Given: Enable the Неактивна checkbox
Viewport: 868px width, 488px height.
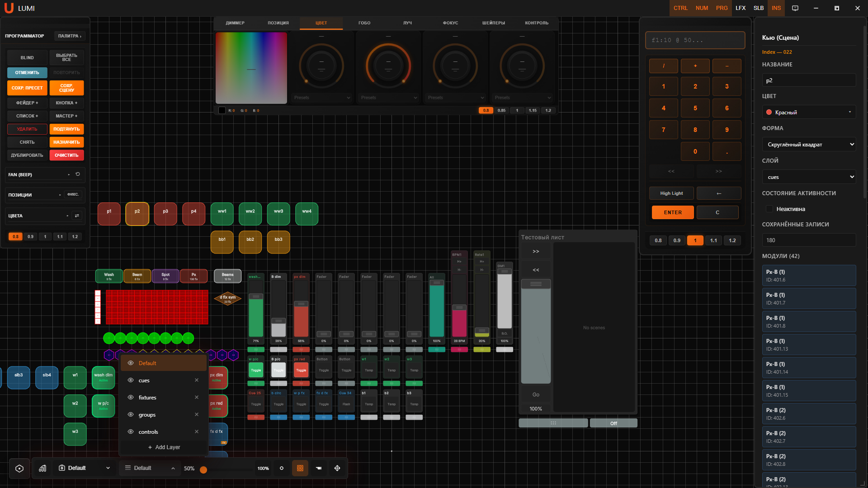Looking at the screenshot, I should (x=769, y=209).
